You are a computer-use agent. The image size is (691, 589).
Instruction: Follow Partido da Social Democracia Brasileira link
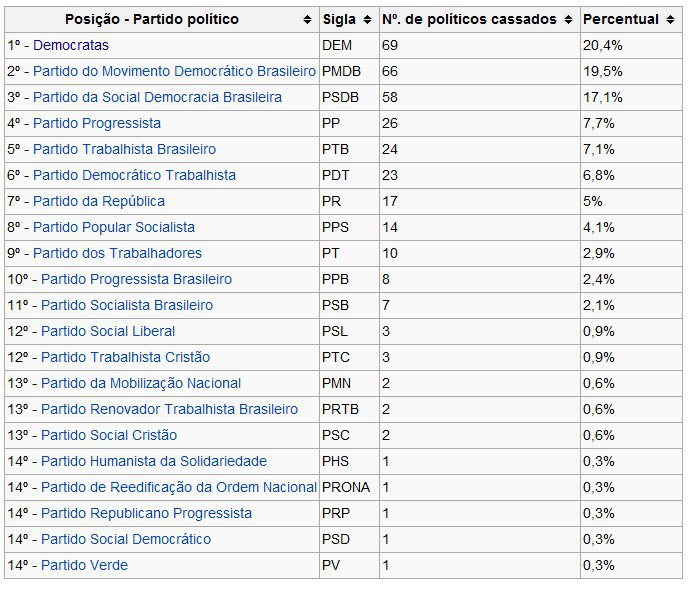(157, 97)
